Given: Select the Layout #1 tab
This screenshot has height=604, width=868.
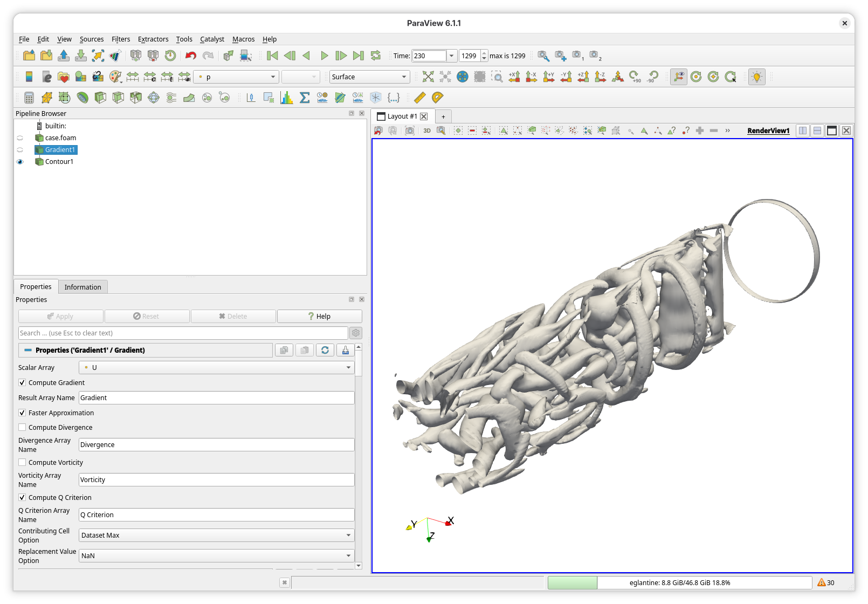Looking at the screenshot, I should (402, 116).
